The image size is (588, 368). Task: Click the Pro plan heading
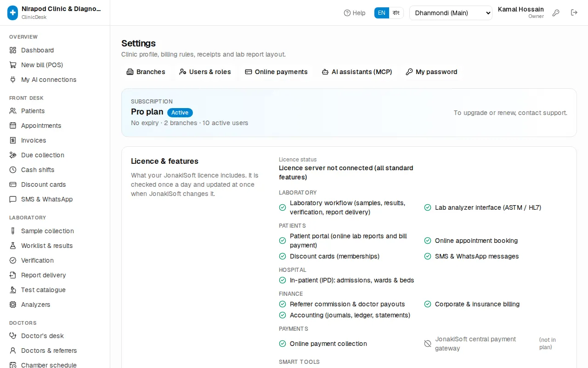[147, 112]
